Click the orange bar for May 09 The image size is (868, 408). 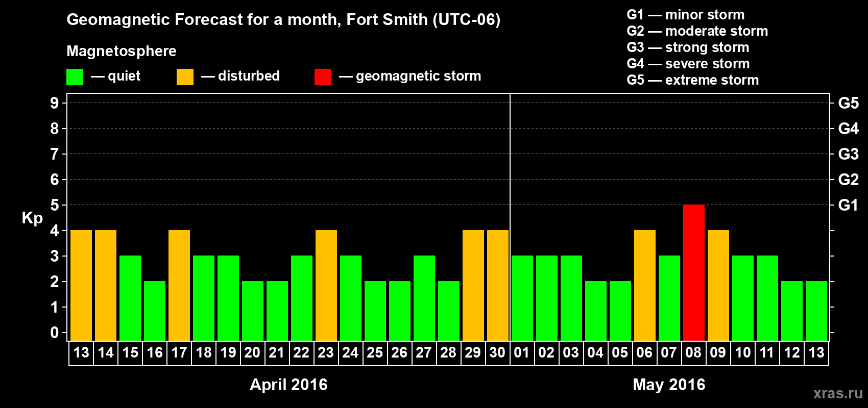coord(718,286)
